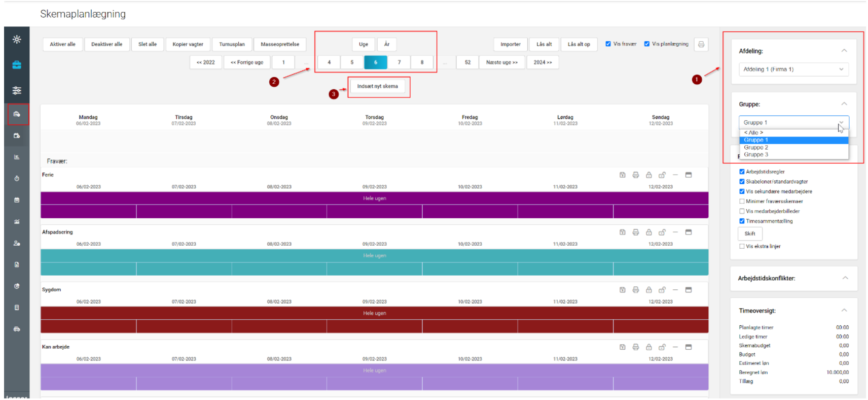Enable the Minimer fraværsskemaer checkbox
Screen dimensions: 868x400
coord(742,202)
